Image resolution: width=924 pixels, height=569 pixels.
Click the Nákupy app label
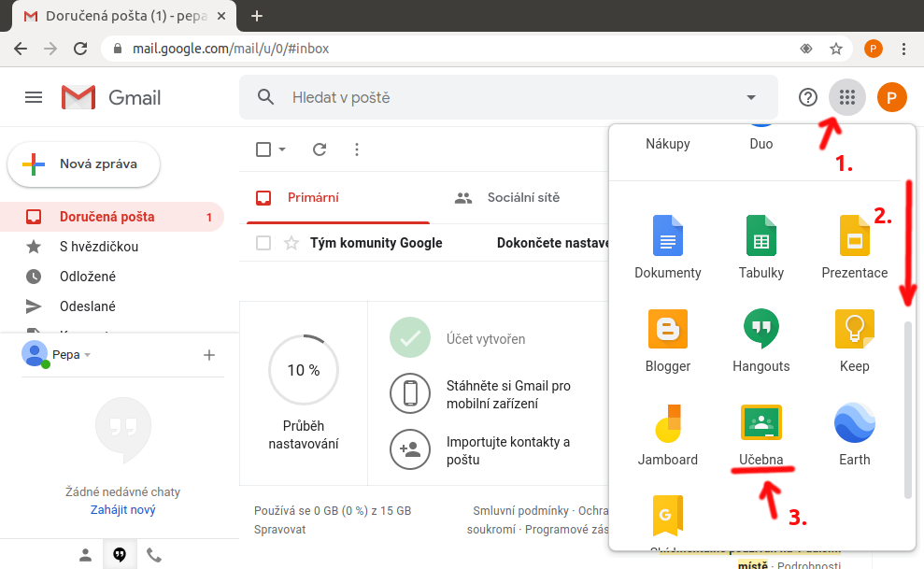[668, 144]
